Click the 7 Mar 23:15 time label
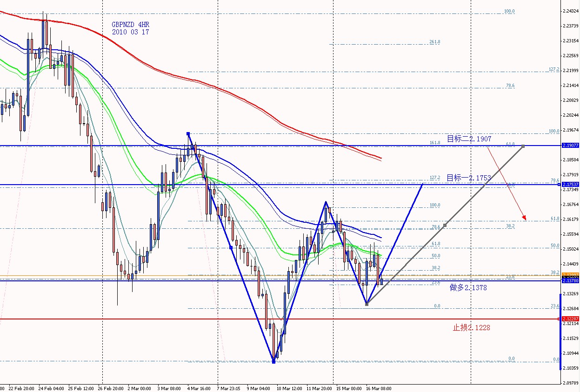 point(228,388)
